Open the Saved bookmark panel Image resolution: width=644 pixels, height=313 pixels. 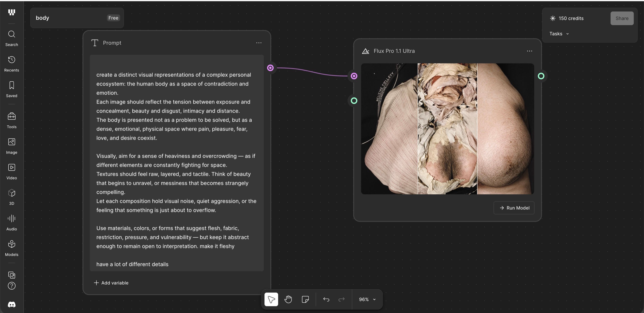(12, 90)
